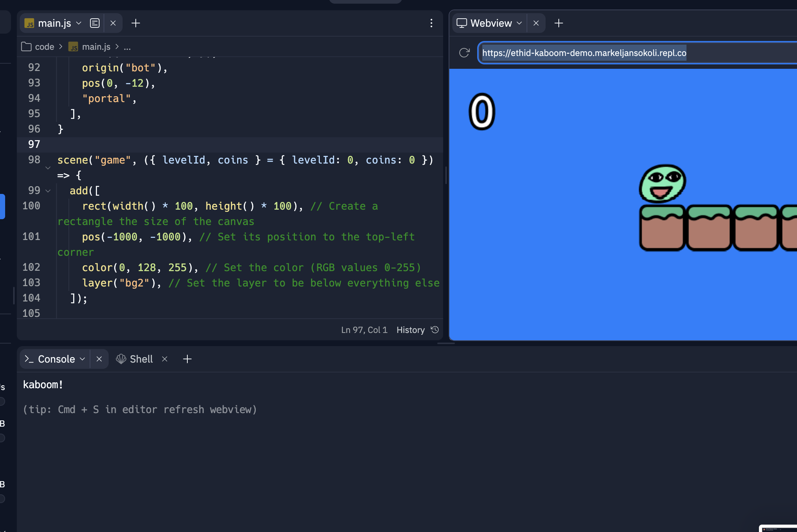Click the main.js breadcrumb item

click(x=96, y=46)
